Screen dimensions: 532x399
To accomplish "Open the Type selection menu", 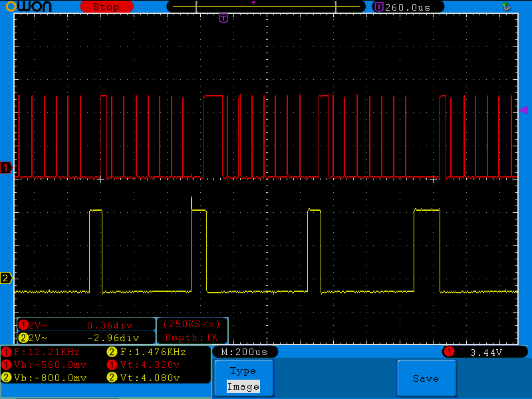I will 243,371.
